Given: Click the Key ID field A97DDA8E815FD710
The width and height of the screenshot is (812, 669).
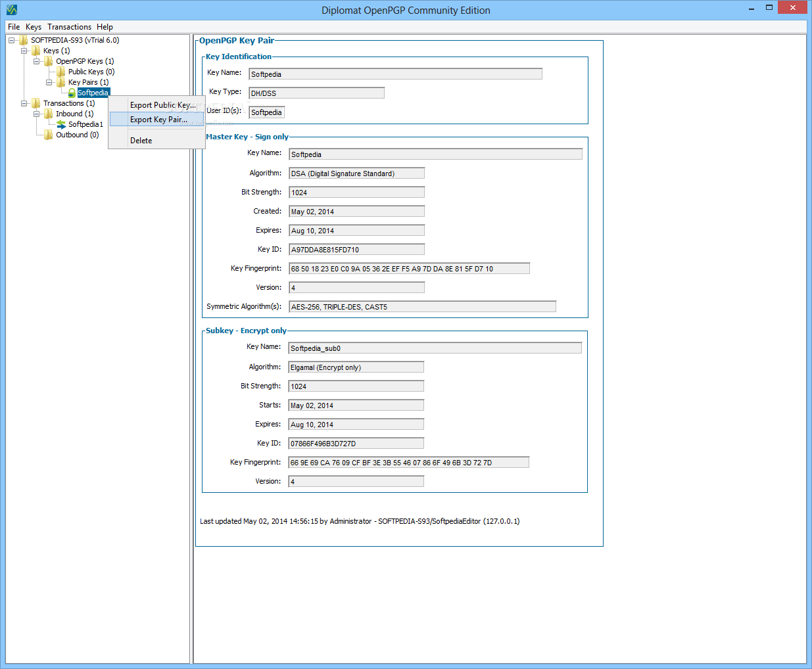Looking at the screenshot, I should 356,250.
